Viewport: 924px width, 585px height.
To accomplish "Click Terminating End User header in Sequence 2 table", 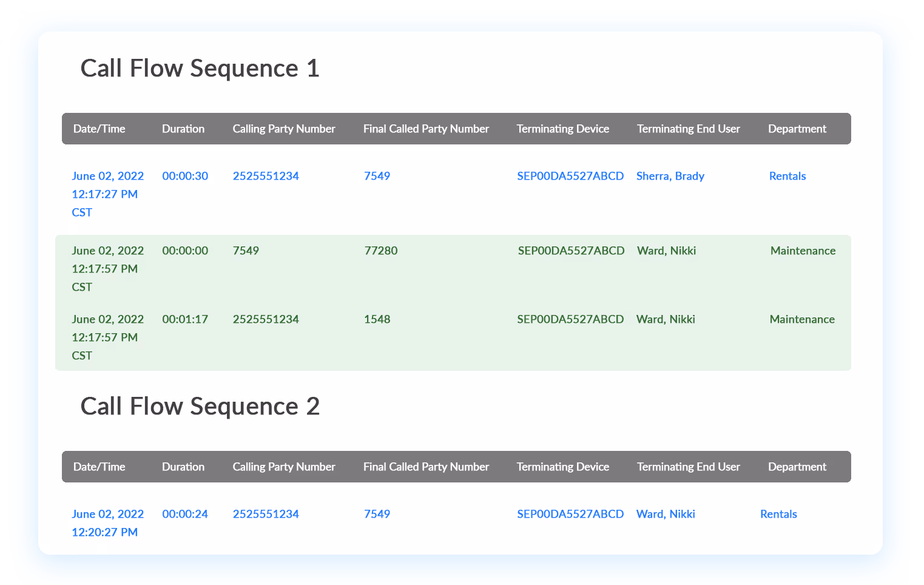I will point(689,467).
